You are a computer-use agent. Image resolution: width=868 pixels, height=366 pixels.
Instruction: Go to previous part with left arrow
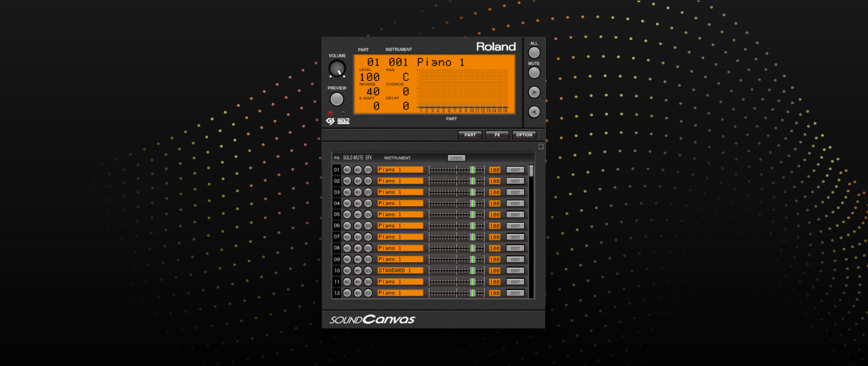coord(534,112)
